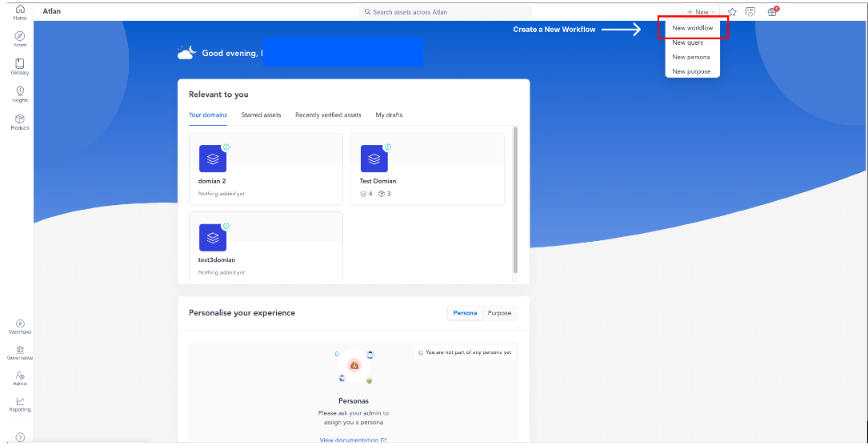Switch to Purpose in personalise toggle
The image size is (868, 446).
(x=499, y=313)
